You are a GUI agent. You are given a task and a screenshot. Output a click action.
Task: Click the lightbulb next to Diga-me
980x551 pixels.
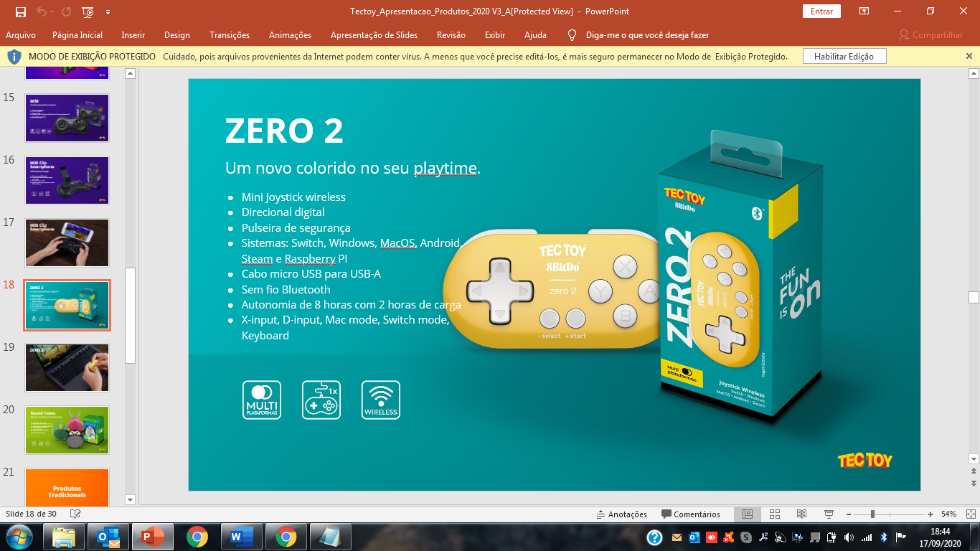coord(573,35)
